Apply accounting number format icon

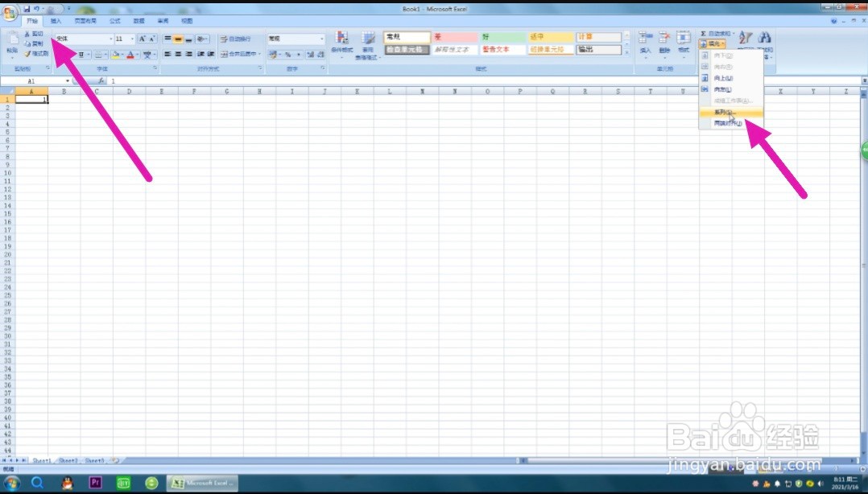[272, 55]
